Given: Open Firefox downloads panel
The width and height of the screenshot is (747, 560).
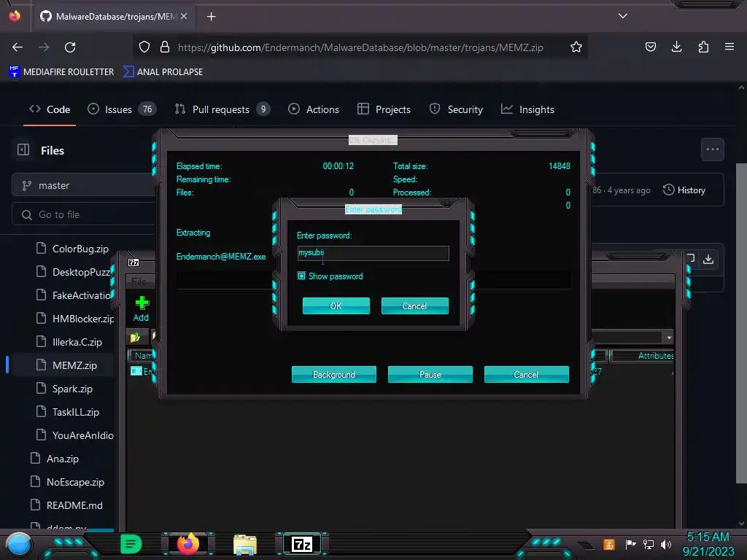Looking at the screenshot, I should point(676,47).
